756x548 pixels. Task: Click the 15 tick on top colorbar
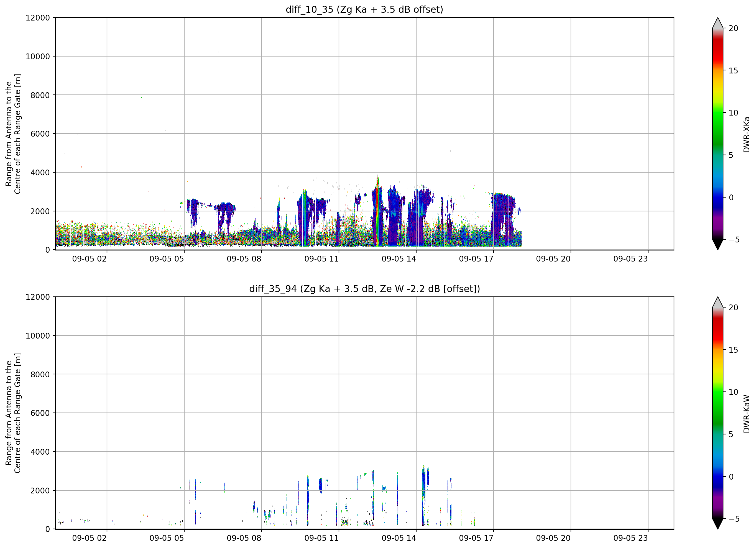pyautogui.click(x=733, y=71)
